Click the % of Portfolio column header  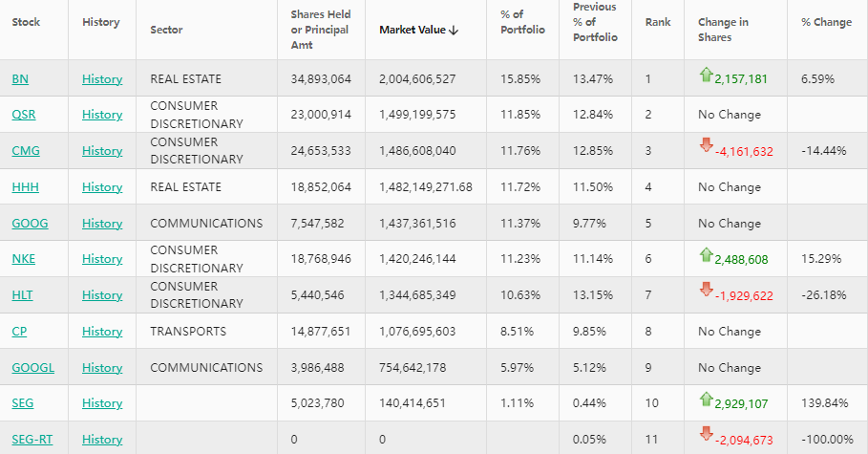(522, 30)
